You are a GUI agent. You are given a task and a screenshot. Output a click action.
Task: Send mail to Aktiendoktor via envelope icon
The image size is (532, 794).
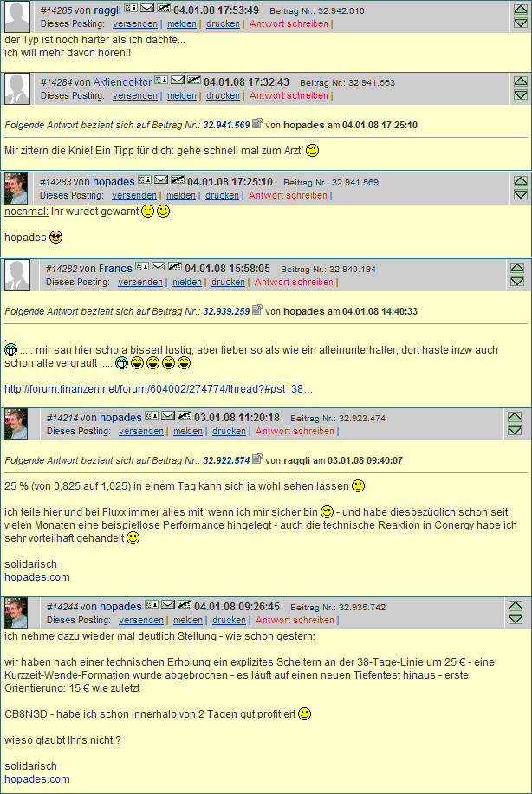pos(177,80)
